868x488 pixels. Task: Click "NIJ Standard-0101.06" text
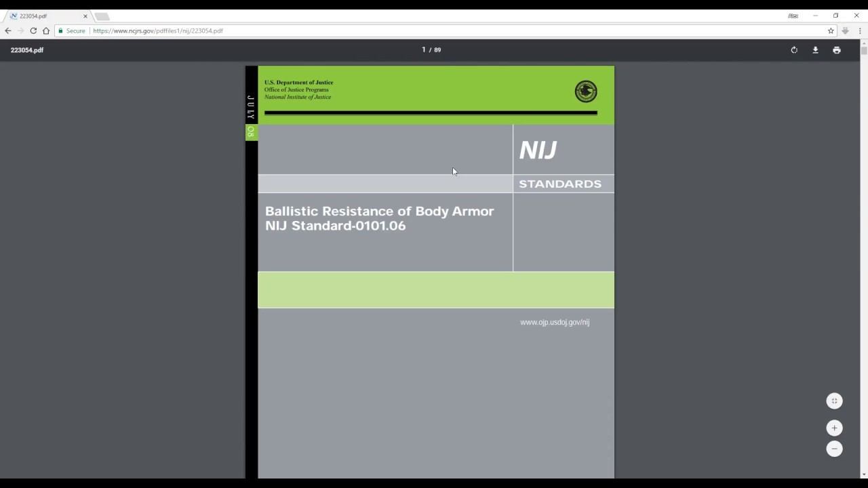click(x=336, y=226)
